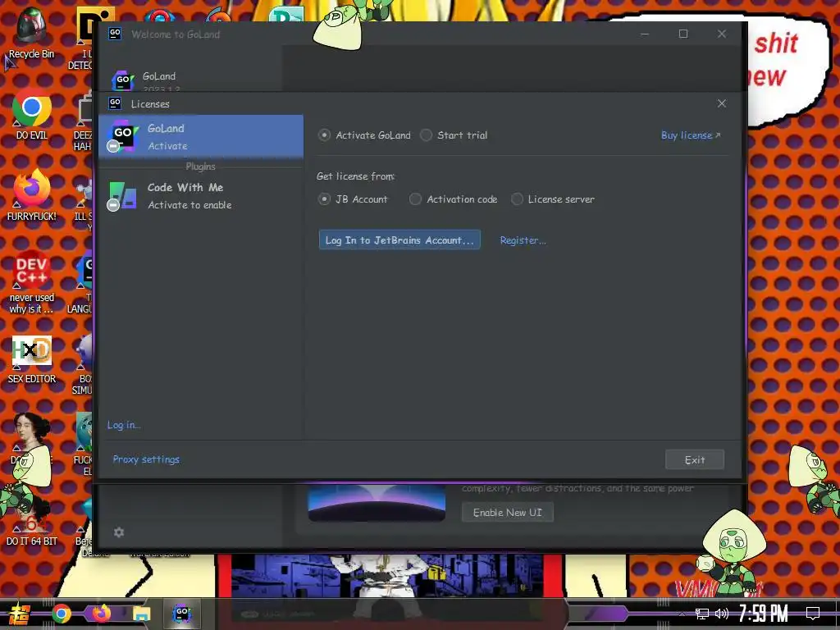
Task: Select License server radio button
Action: (517, 199)
